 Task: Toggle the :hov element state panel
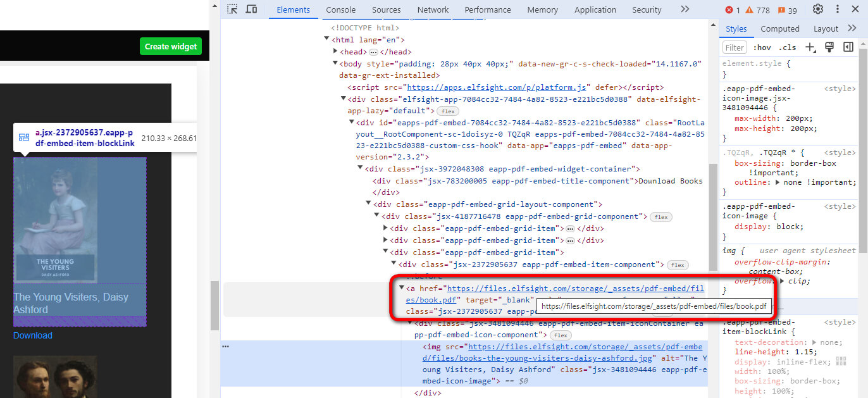pos(762,47)
